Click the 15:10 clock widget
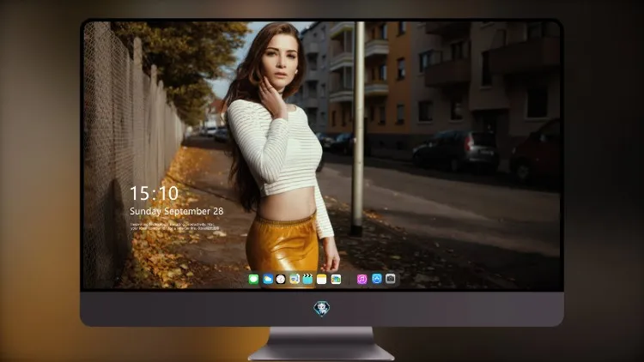Viewport: 644px width, 362px height. tap(154, 193)
